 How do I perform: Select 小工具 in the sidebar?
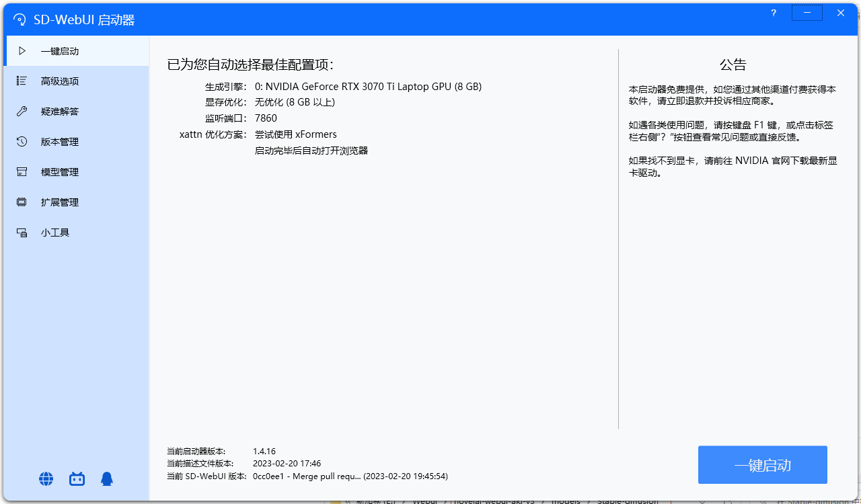coord(54,233)
